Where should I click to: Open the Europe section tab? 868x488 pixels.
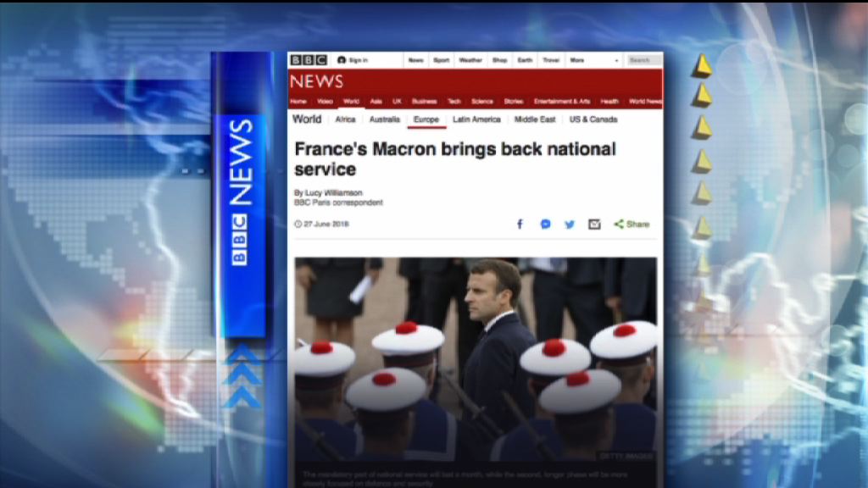tap(426, 119)
